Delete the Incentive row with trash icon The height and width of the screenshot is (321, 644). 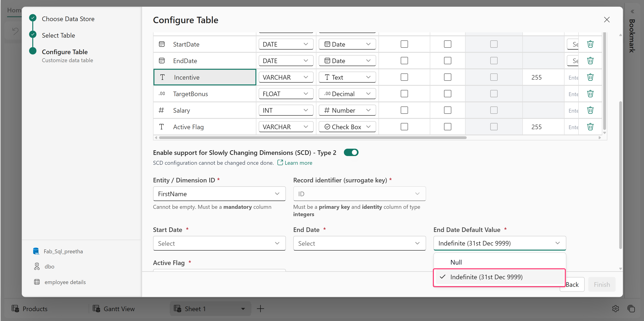coord(590,77)
